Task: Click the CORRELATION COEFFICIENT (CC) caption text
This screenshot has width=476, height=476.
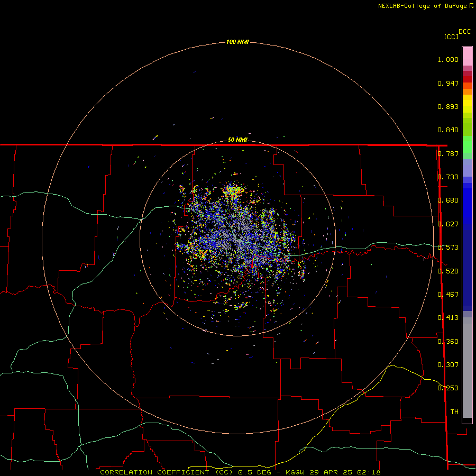Action: pos(167,472)
